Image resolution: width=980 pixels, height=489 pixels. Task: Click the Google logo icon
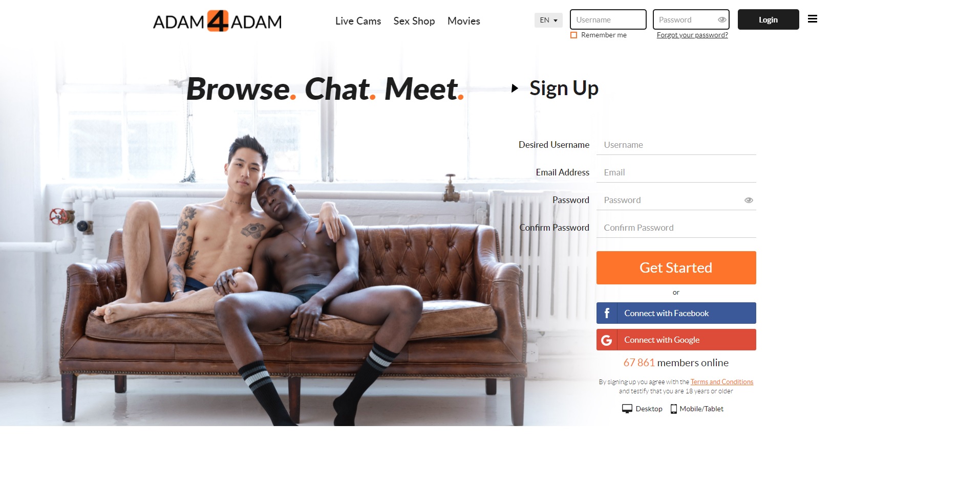click(607, 340)
